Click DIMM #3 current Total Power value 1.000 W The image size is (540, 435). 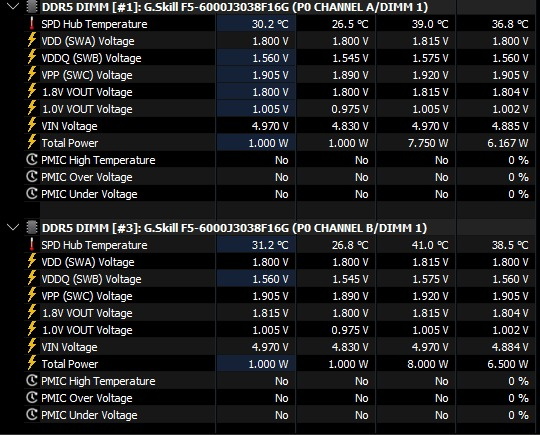(268, 364)
